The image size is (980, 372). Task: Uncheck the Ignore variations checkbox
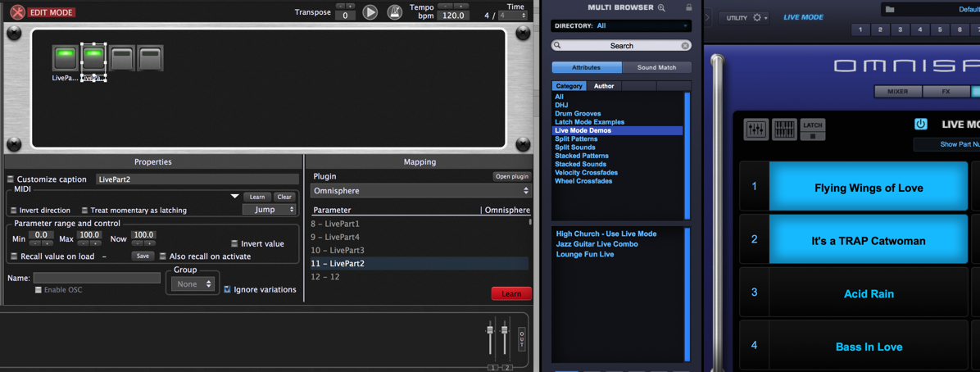coord(228,289)
